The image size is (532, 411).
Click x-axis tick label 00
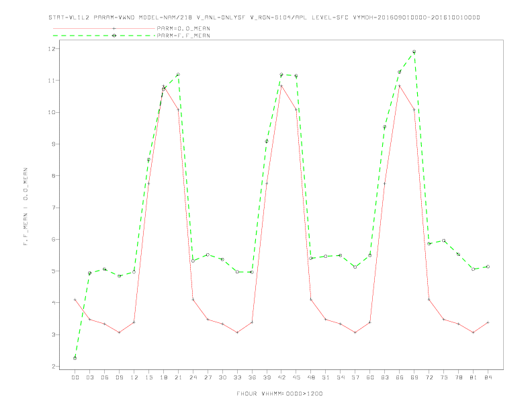tap(75, 377)
